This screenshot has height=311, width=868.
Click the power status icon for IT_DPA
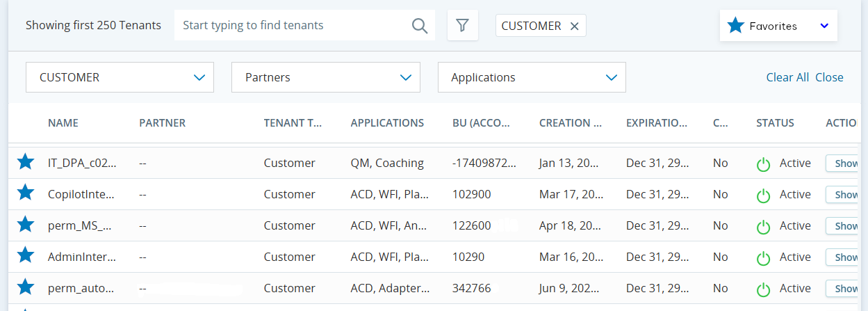(763, 164)
